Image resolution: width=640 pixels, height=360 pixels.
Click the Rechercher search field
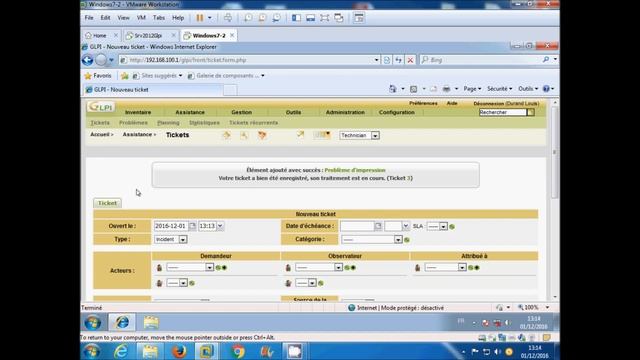503,112
